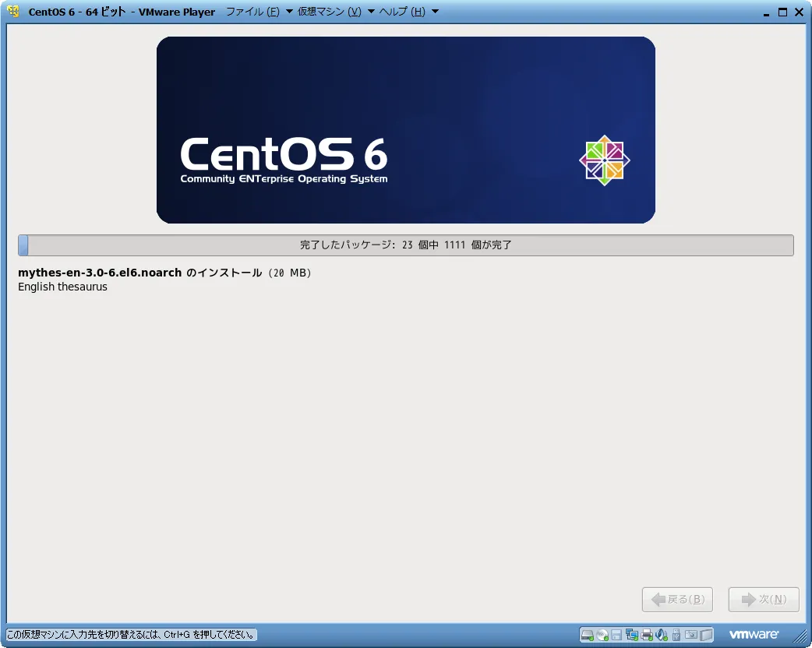Viewport: 812px width, 648px height.
Task: Click the sound device status icon
Action: [x=661, y=634]
